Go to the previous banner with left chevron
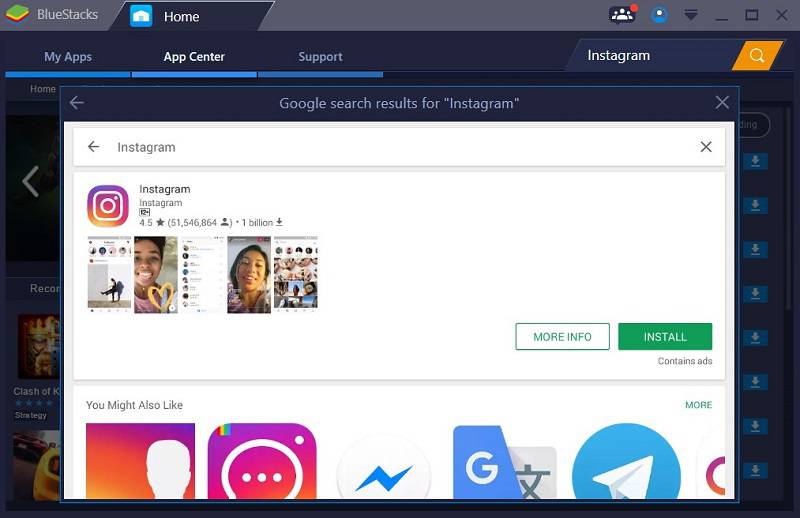This screenshot has width=800, height=518. (30, 181)
